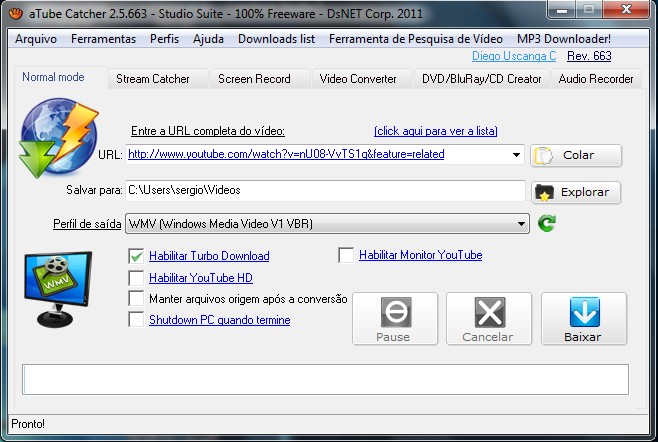The image size is (658, 442).
Task: Open the MP3 Downloader! menu
Action: (564, 39)
